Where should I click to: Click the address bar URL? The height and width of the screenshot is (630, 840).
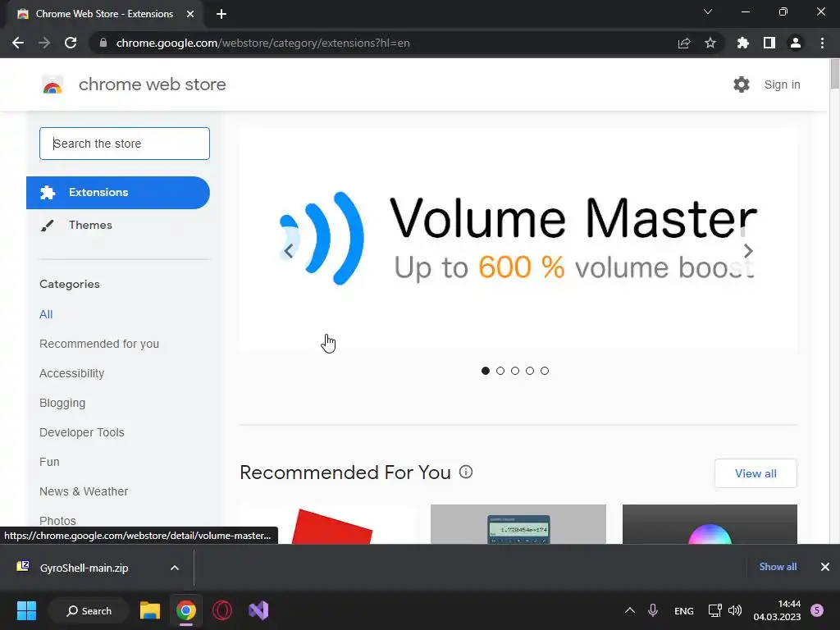[x=262, y=43]
